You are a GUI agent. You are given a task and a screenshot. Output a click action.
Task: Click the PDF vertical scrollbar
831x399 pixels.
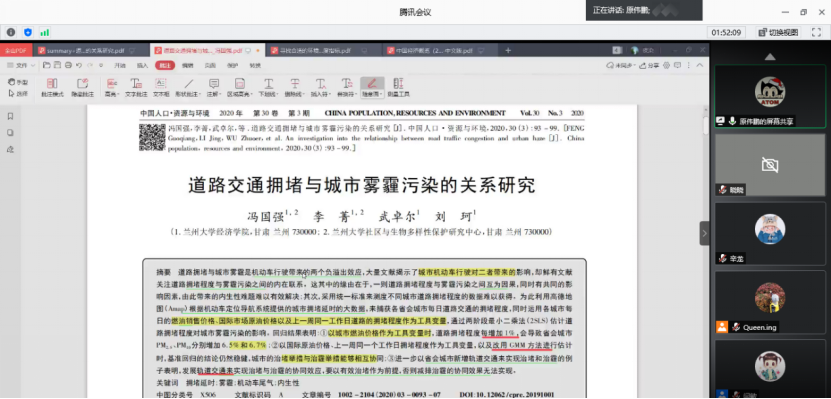(x=705, y=126)
